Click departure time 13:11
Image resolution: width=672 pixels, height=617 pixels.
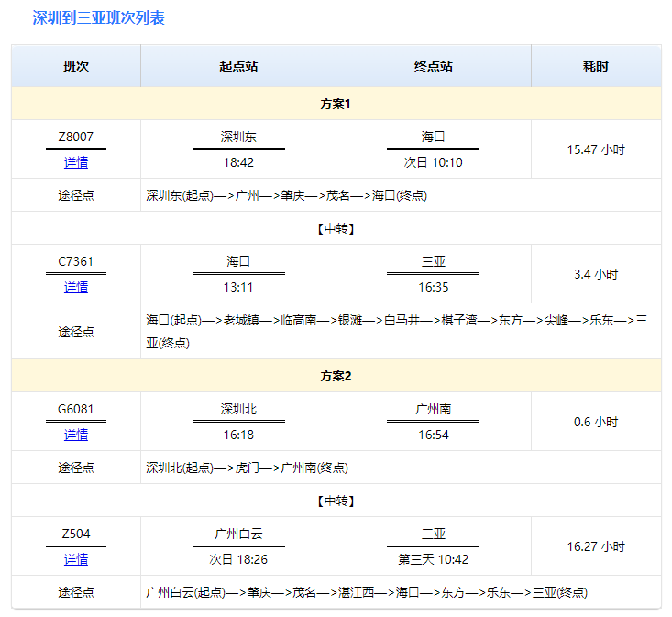pos(238,287)
